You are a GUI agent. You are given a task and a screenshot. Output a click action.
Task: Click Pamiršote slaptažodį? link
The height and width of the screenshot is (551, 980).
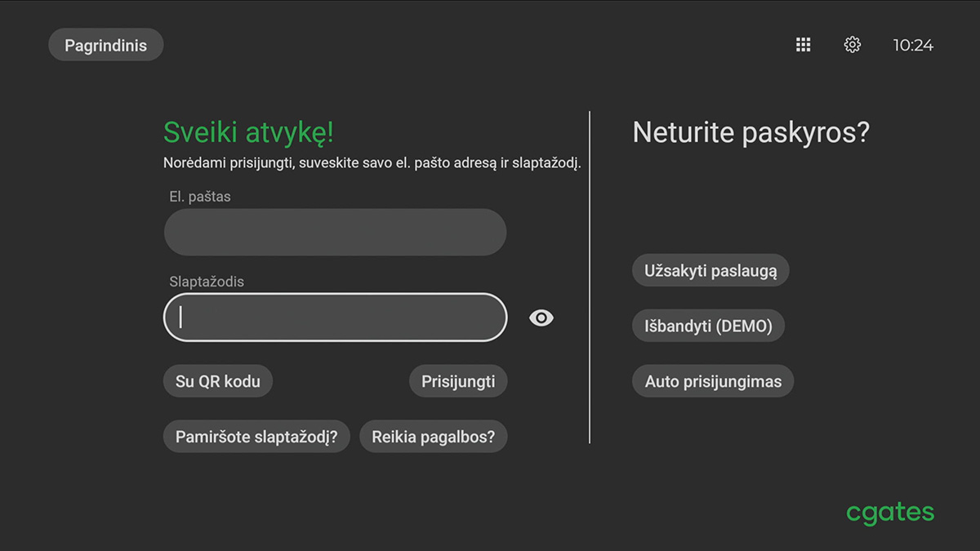(256, 436)
